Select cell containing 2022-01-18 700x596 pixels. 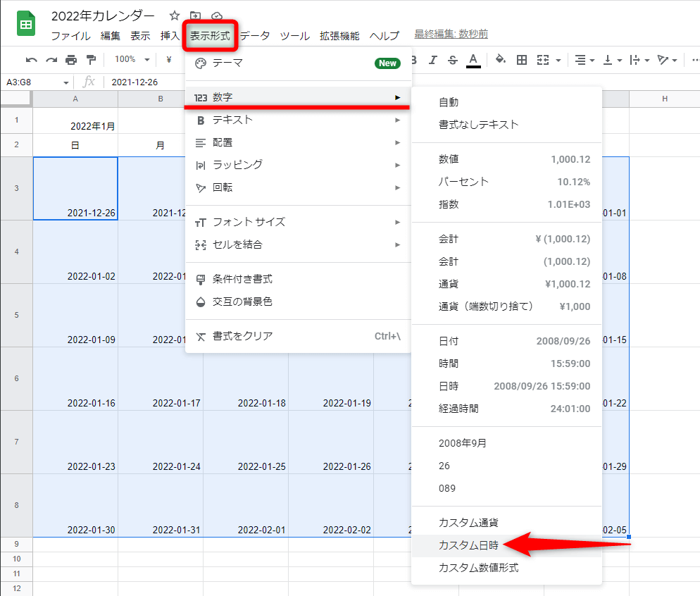(x=246, y=379)
